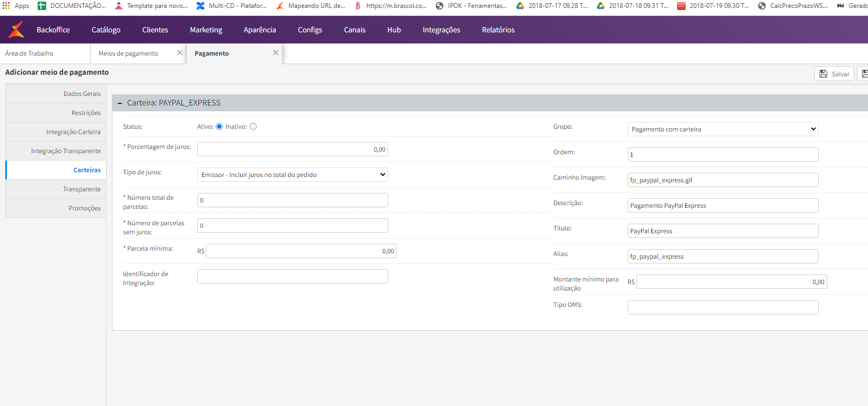The width and height of the screenshot is (868, 406).
Task: Open the CalcPrecoPrazoWS bookmark
Action: [x=793, y=6]
